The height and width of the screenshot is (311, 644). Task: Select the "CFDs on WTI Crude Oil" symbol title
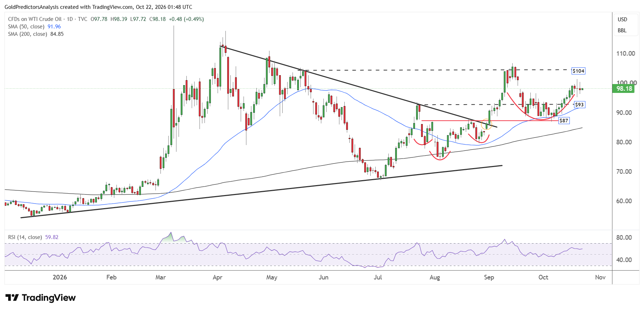tap(35, 19)
